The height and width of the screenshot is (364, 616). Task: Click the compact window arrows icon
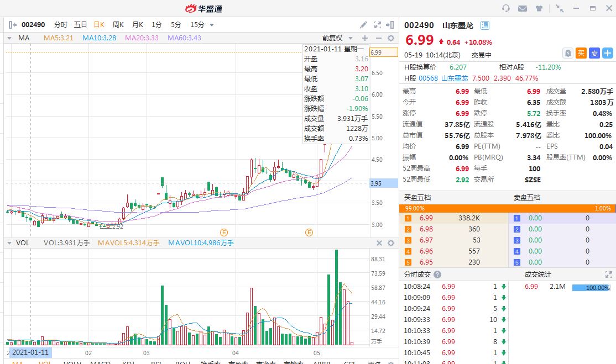pos(560,8)
